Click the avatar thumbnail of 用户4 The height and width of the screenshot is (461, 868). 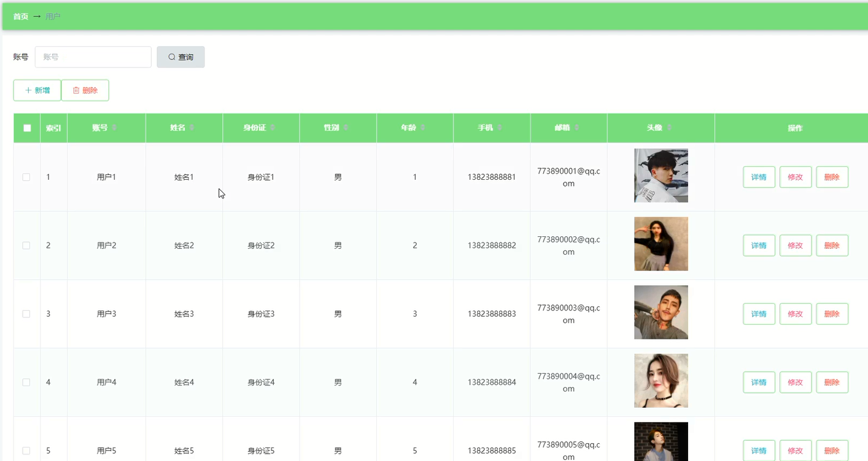coord(661,381)
